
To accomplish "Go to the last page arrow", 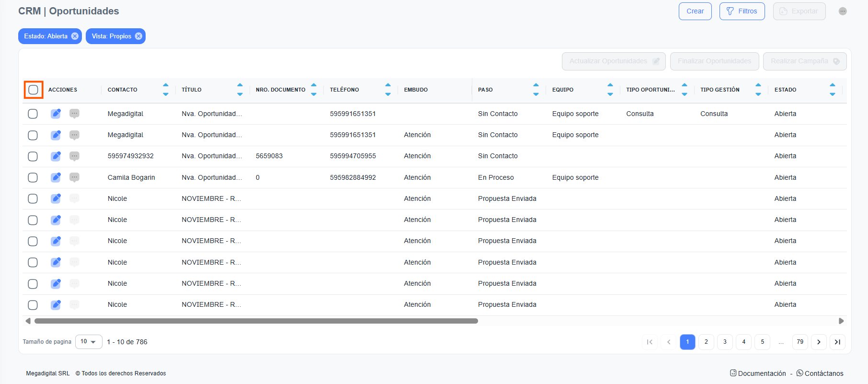I will [837, 342].
